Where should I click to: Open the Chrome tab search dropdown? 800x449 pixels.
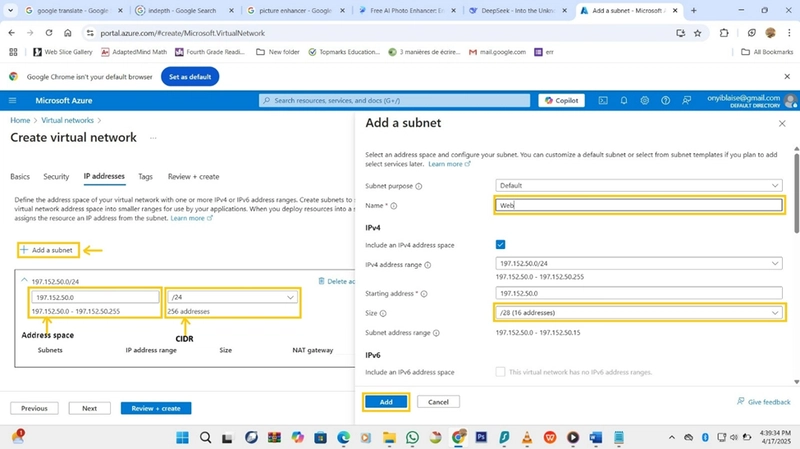pos(10,10)
